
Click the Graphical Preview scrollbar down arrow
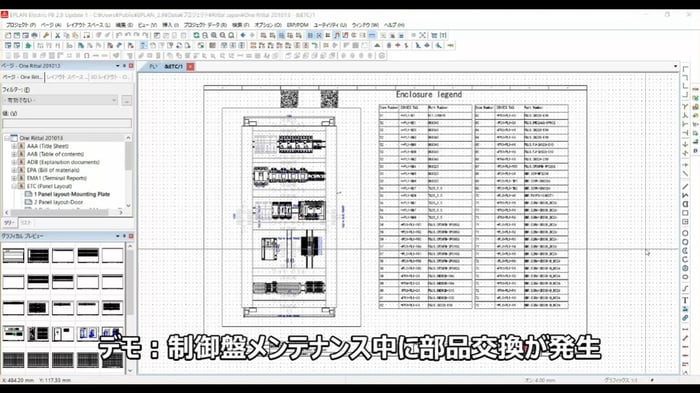(130, 371)
